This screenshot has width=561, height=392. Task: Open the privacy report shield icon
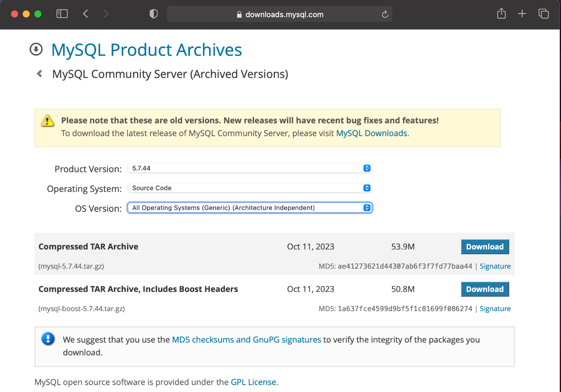153,14
